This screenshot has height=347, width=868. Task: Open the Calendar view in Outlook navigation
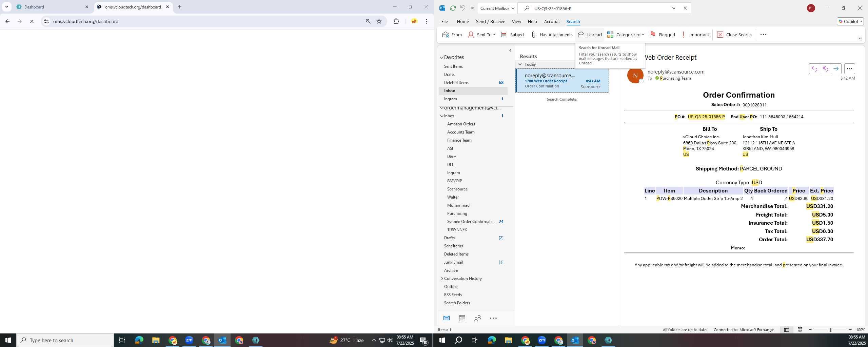pos(462,318)
